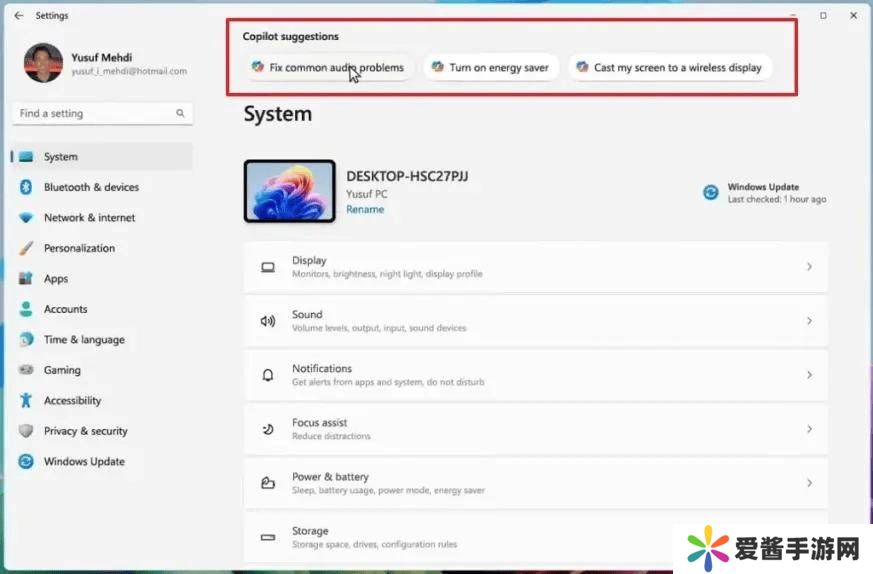Click the Find a setting search box

coord(95,114)
